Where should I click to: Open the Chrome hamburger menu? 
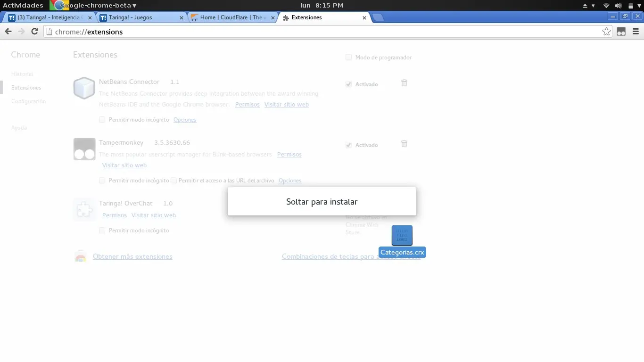636,32
